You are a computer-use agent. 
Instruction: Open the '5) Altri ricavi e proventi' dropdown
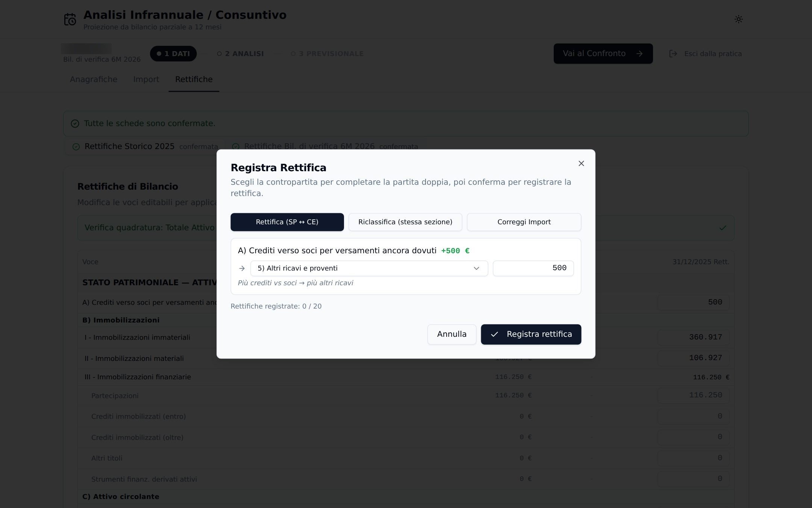pyautogui.click(x=369, y=268)
